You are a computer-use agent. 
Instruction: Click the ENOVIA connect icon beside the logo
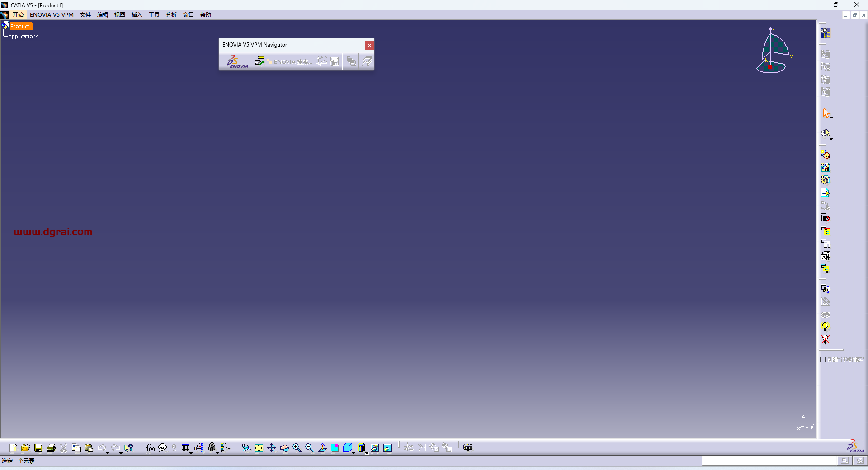click(x=259, y=61)
